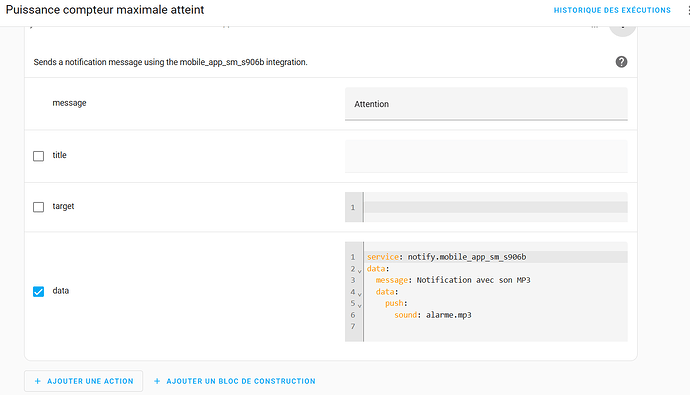Click the 'sound' key in YAML

(405, 315)
